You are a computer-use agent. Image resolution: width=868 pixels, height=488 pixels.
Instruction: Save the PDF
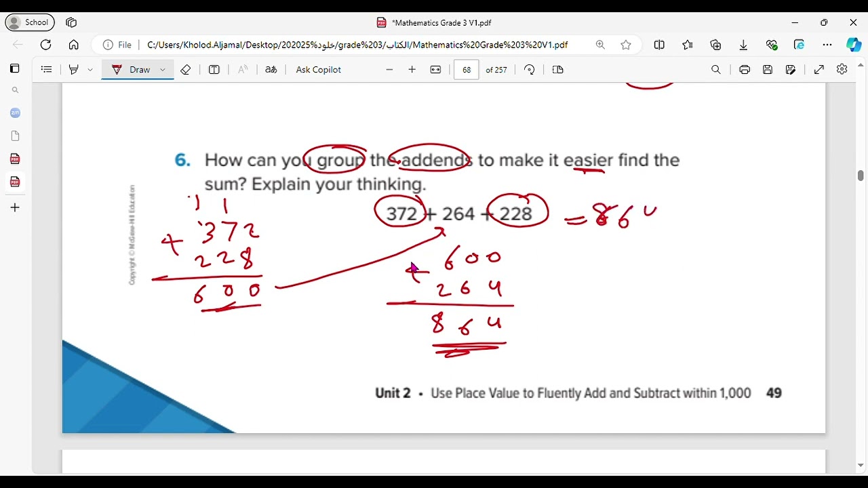coord(768,70)
